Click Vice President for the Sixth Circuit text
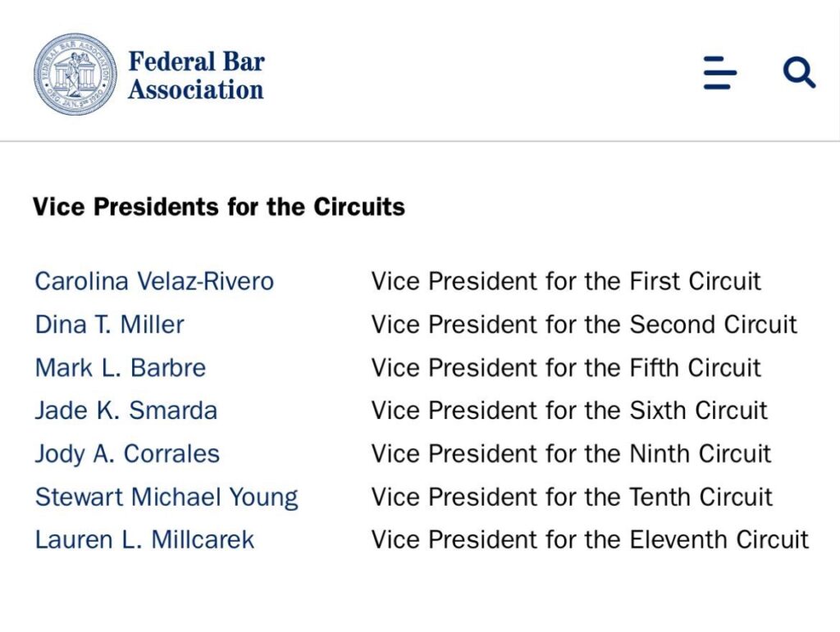Screen dimensions: 840x632 point(569,411)
